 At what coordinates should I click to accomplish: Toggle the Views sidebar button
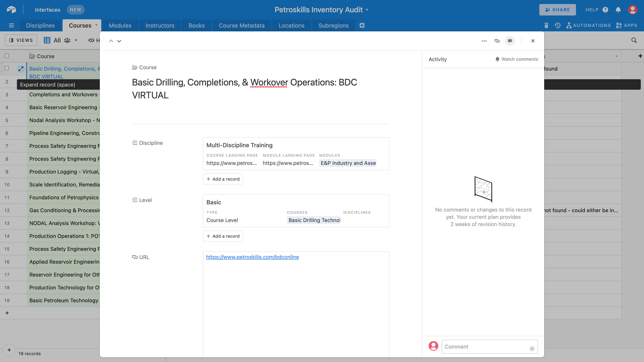click(21, 40)
